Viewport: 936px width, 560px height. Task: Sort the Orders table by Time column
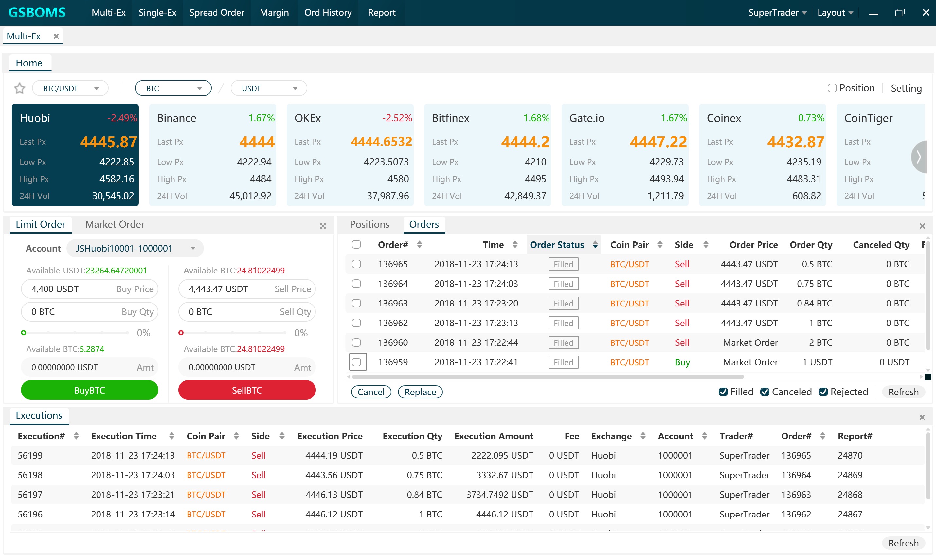point(515,245)
